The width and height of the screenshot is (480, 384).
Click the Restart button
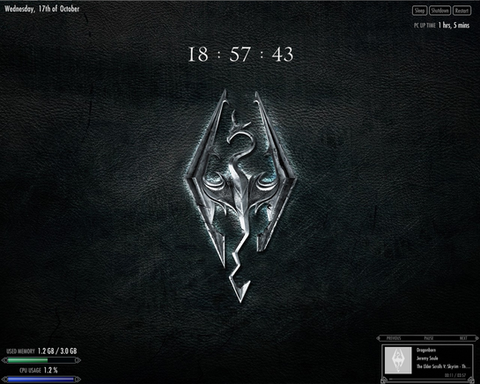[462, 11]
